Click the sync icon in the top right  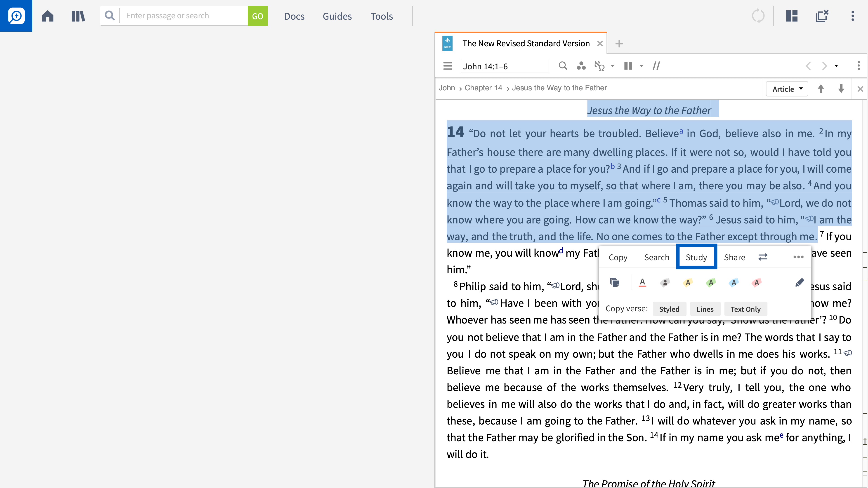coord(758,16)
